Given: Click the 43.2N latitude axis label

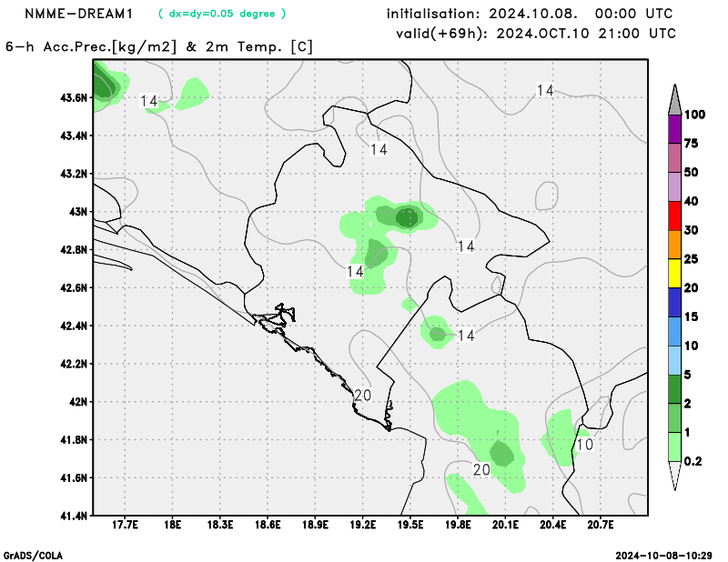Looking at the screenshot, I should (74, 174).
